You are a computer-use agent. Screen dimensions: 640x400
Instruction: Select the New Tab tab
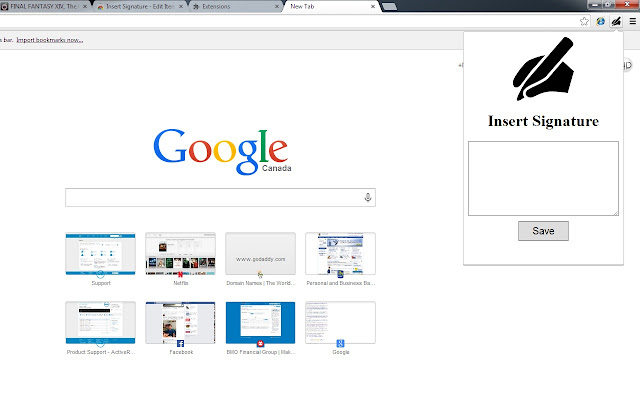click(x=331, y=7)
